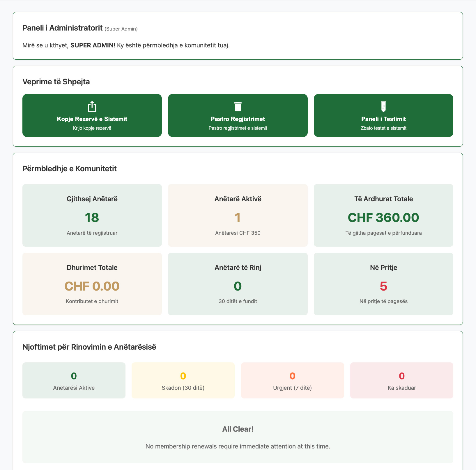Open the Urgjent (7 ditë) tile

pyautogui.click(x=293, y=380)
